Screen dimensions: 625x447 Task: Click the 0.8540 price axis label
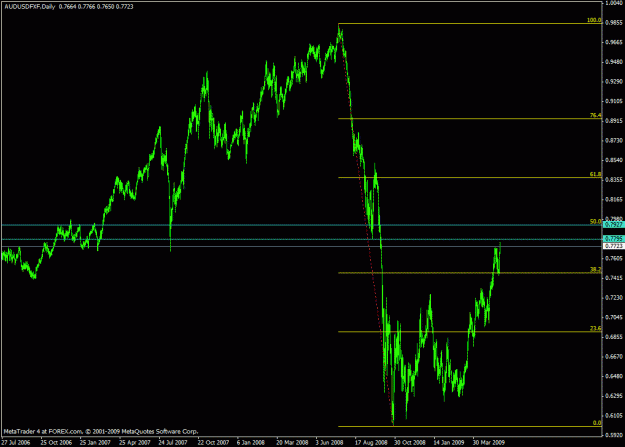[x=614, y=160]
